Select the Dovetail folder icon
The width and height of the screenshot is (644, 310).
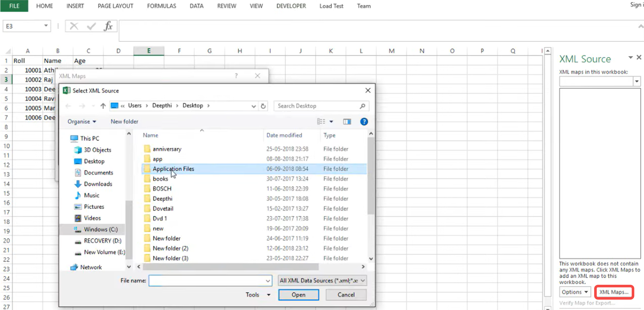pos(147,208)
